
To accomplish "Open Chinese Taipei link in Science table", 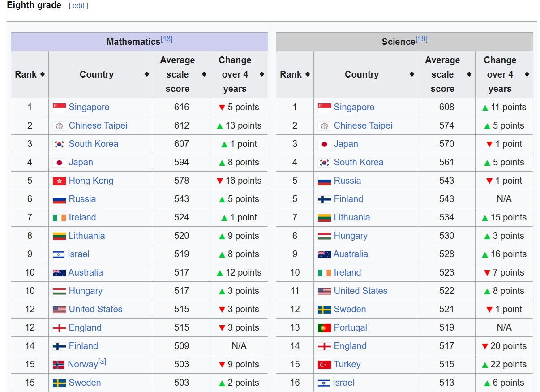I will [363, 125].
